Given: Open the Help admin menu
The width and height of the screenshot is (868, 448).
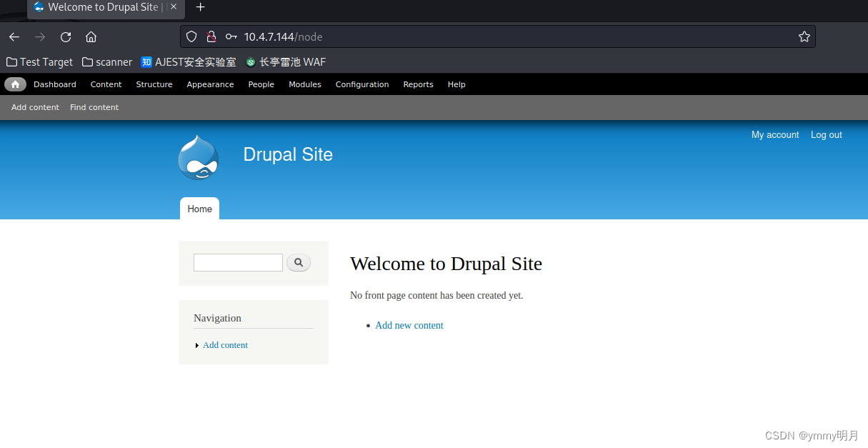Looking at the screenshot, I should pyautogui.click(x=457, y=84).
